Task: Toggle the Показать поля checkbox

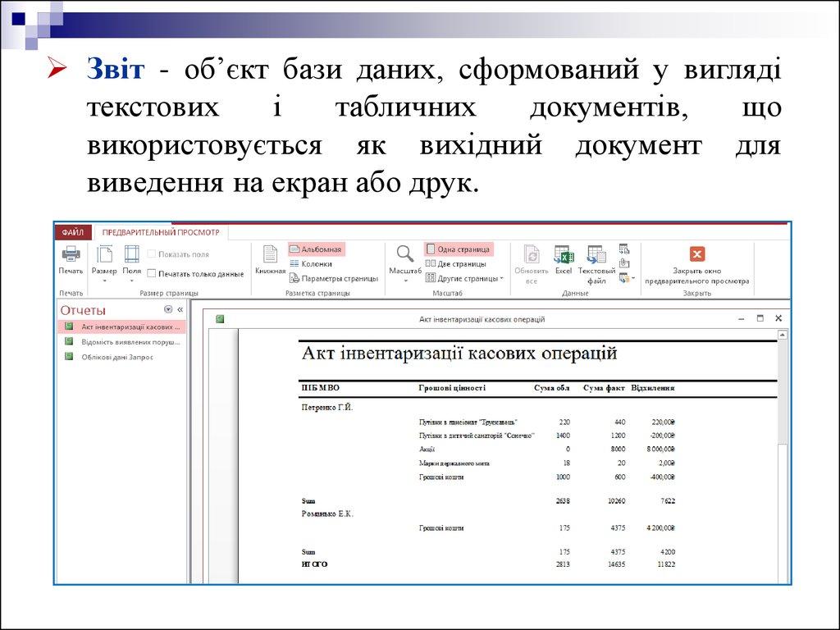Action: tap(152, 254)
